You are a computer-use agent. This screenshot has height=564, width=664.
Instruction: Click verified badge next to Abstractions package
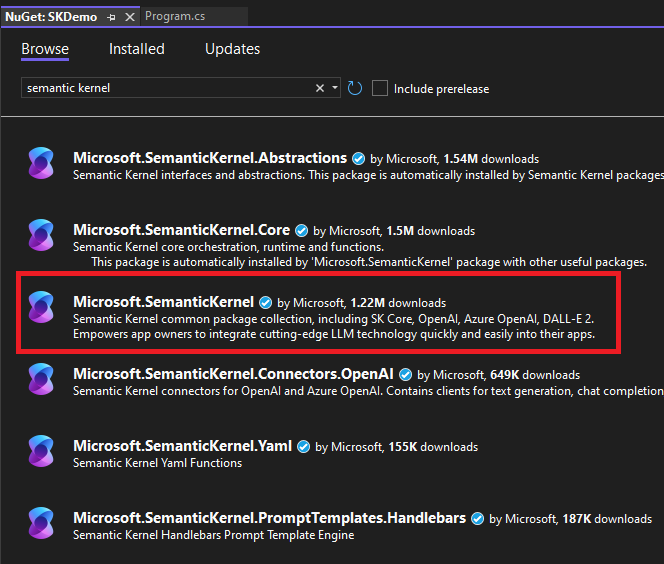coord(359,159)
